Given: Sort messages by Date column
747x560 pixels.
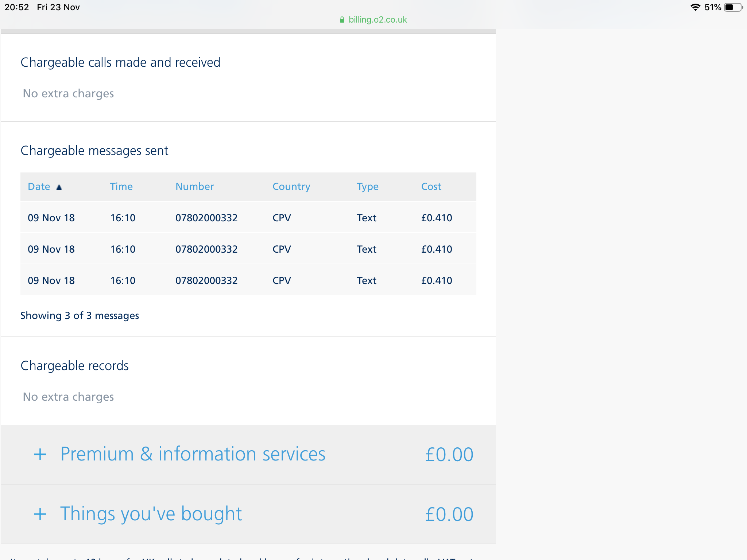Looking at the screenshot, I should click(x=39, y=187).
